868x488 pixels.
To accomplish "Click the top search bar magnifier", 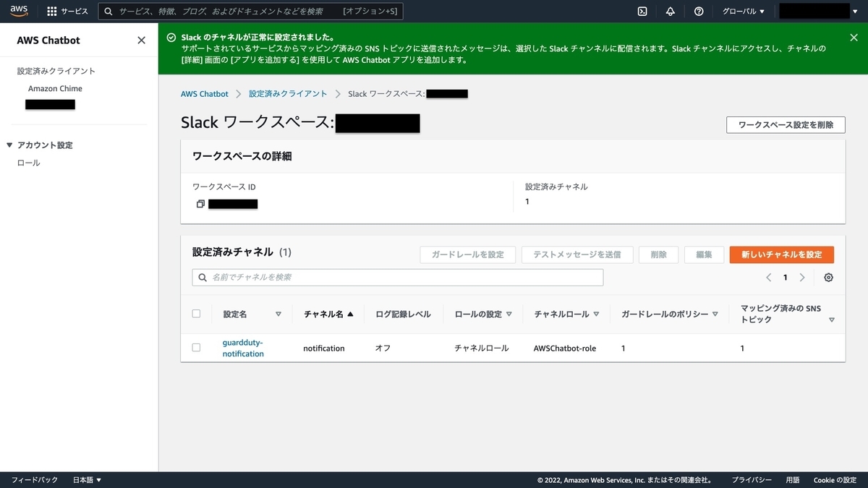I will [x=108, y=11].
